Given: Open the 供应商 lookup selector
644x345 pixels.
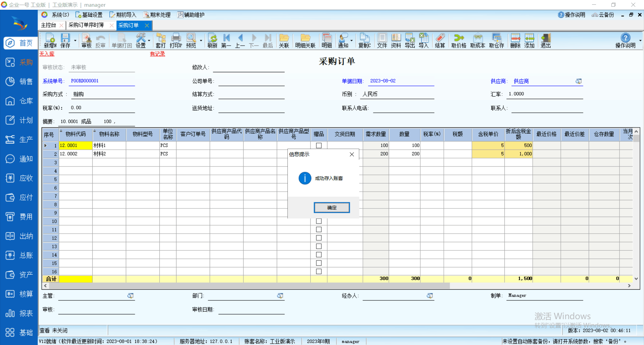Looking at the screenshot, I should tap(579, 81).
